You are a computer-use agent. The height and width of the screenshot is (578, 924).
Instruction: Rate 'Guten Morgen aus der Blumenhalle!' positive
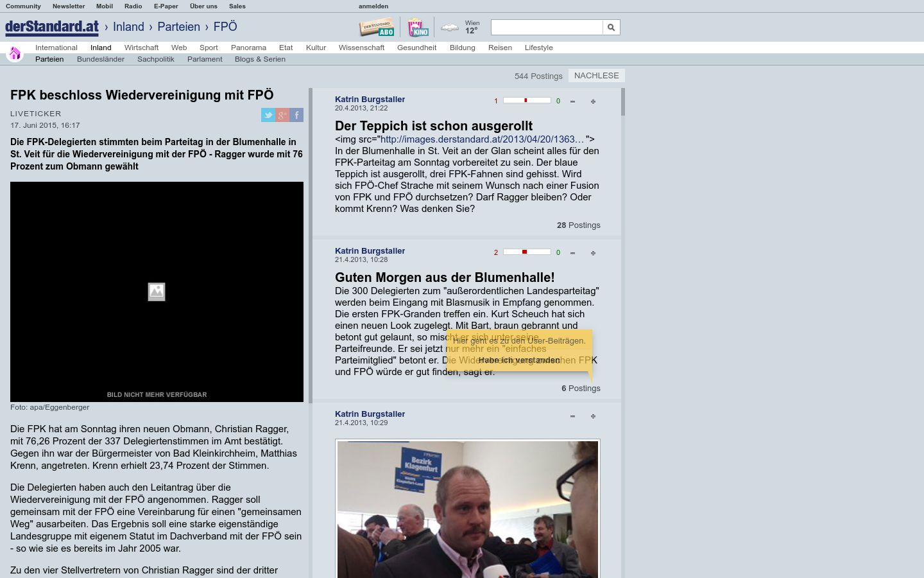coord(593,253)
